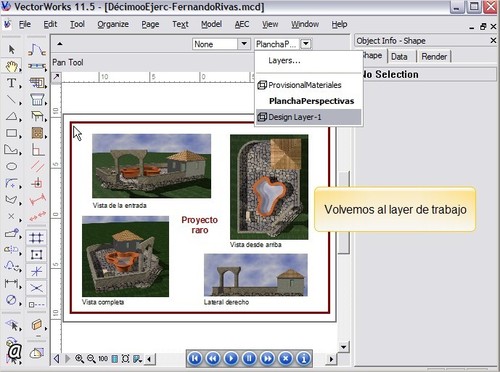
Task: Click the playback stop X button
Action: (285, 359)
